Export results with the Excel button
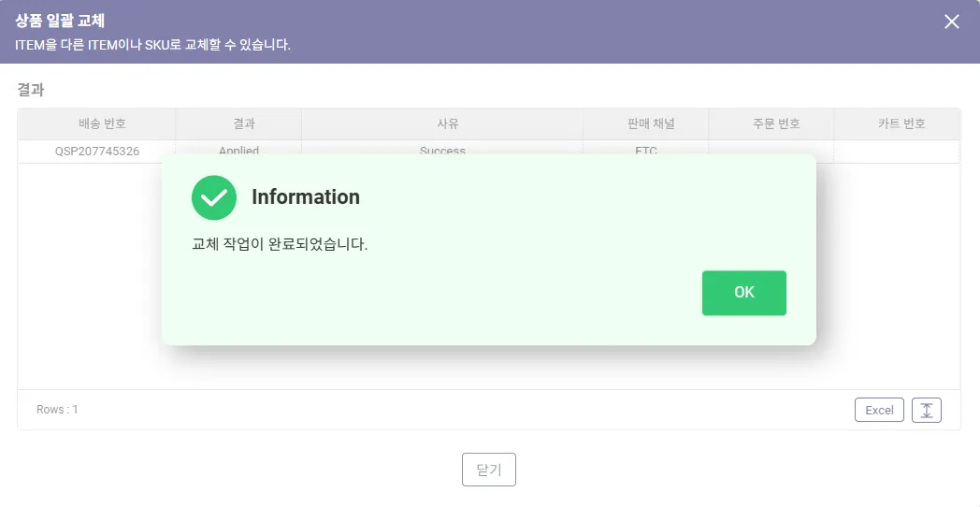Image resolution: width=980 pixels, height=507 pixels. [879, 410]
